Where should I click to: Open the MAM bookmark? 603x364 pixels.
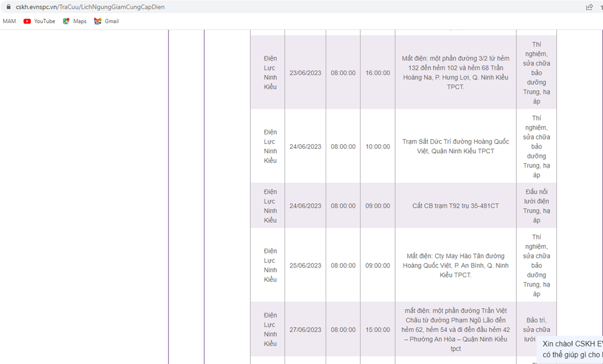click(x=9, y=21)
